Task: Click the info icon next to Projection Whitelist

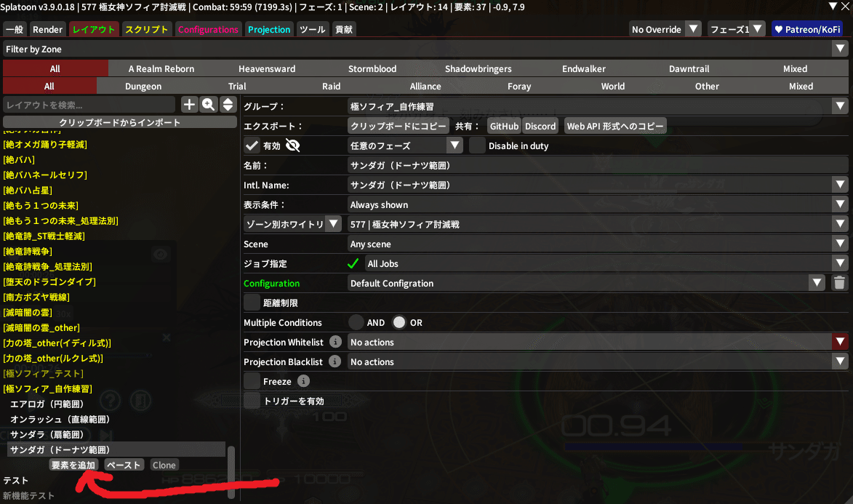Action: [336, 342]
